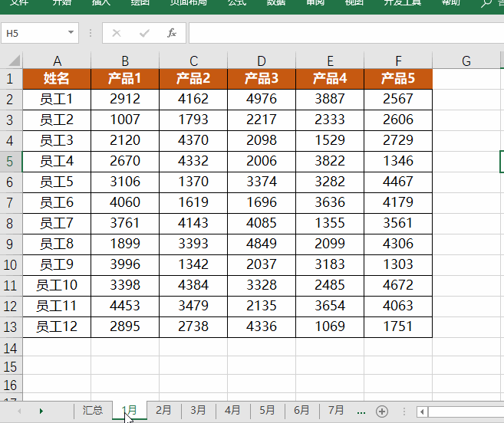Screen dimensions: 504x423
Task: Select column D header
Action: pos(262,61)
